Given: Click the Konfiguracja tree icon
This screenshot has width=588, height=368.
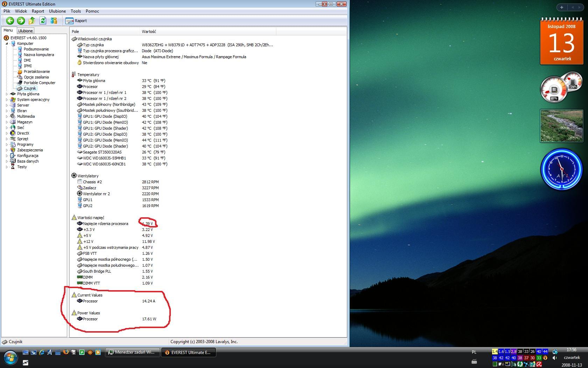Looking at the screenshot, I should coord(13,156).
